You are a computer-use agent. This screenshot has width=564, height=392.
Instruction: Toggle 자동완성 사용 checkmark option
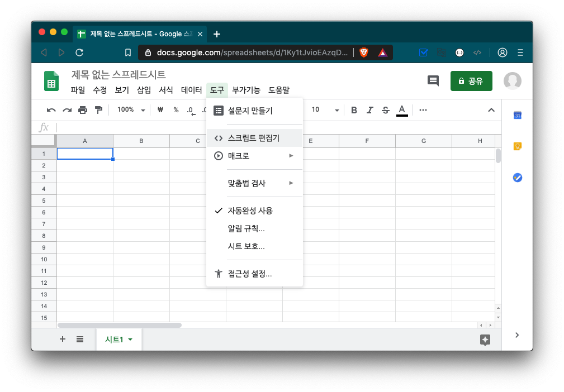pos(250,211)
